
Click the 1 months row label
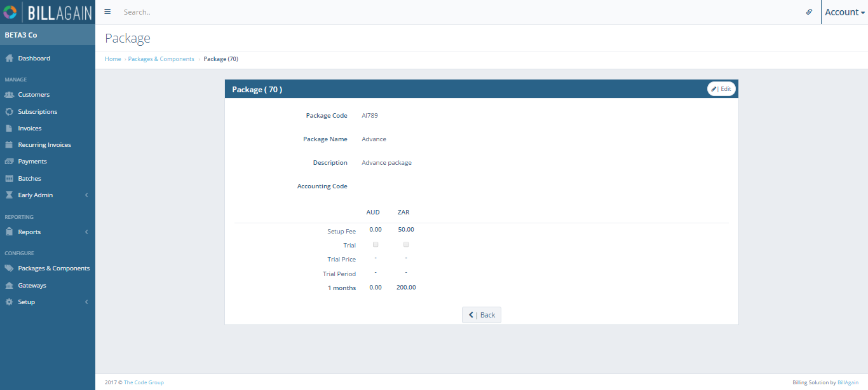[342, 288]
